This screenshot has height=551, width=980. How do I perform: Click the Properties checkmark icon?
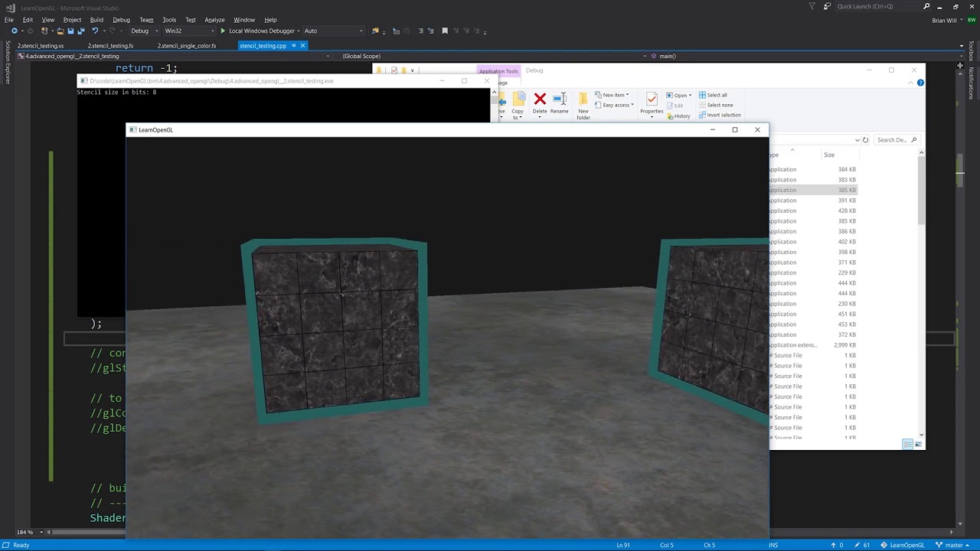point(652,99)
